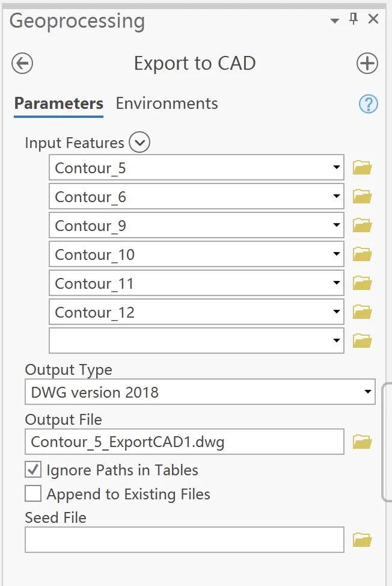
Task: Select the Parameters tab
Action: pyautogui.click(x=59, y=103)
